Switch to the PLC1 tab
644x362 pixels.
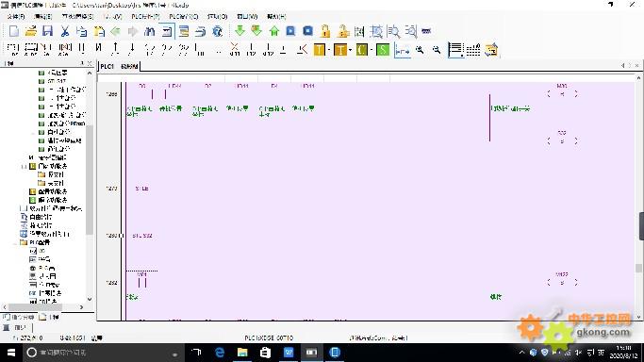(x=107, y=66)
